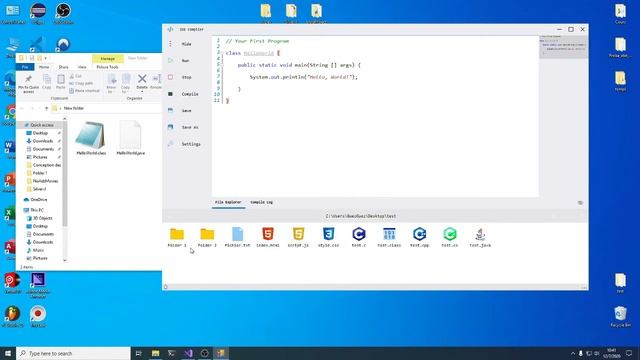
Task: Click the taskbar search box
Action: point(73,353)
